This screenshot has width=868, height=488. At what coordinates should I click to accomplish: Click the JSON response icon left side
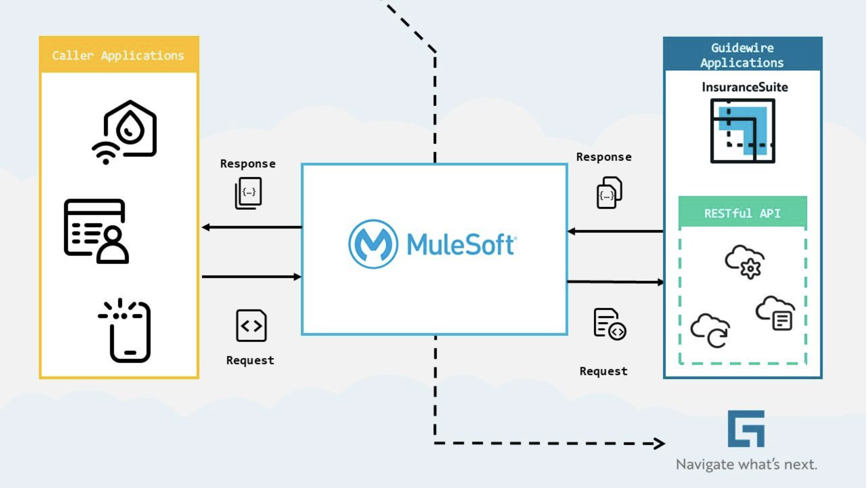[249, 192]
